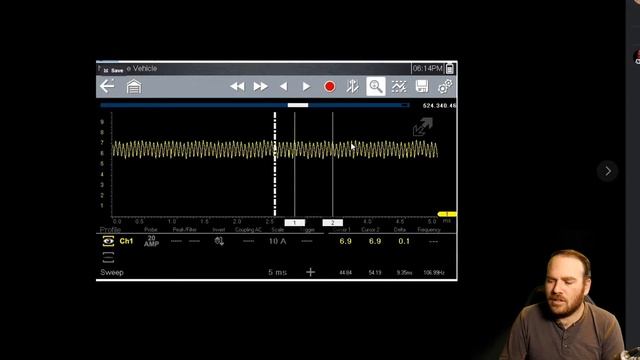Viewport: 640px width, 360px height.
Task: Toggle the zoom magnifier icon
Action: (376, 87)
